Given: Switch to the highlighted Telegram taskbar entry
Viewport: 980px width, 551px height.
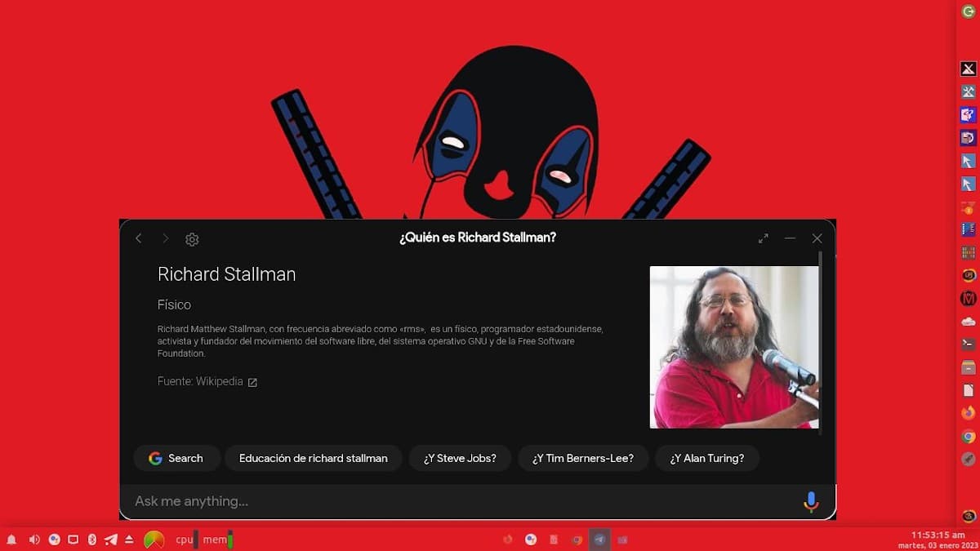Looking at the screenshot, I should pos(599,540).
